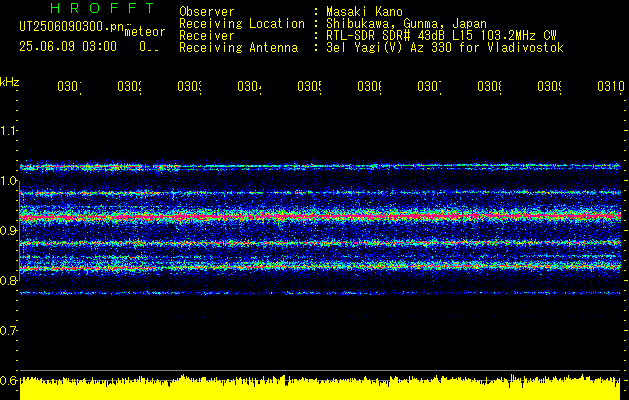
Task: Click the 0310 time axis label
Action: 611,86
